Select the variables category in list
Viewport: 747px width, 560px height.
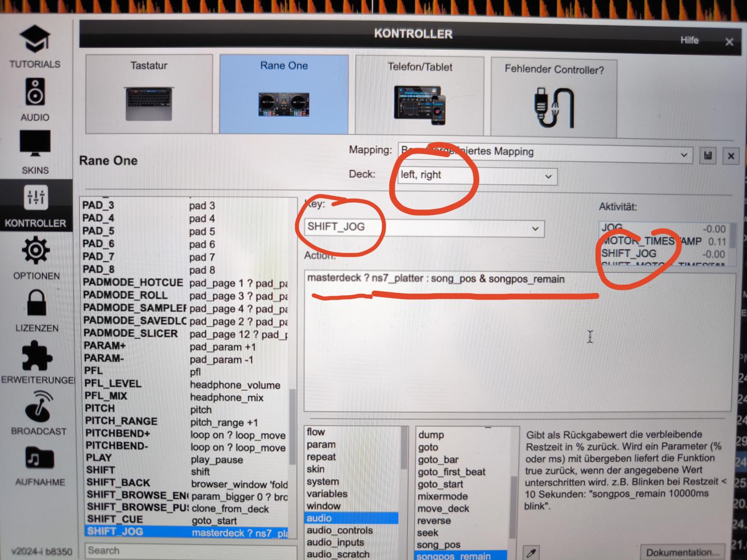(352, 494)
